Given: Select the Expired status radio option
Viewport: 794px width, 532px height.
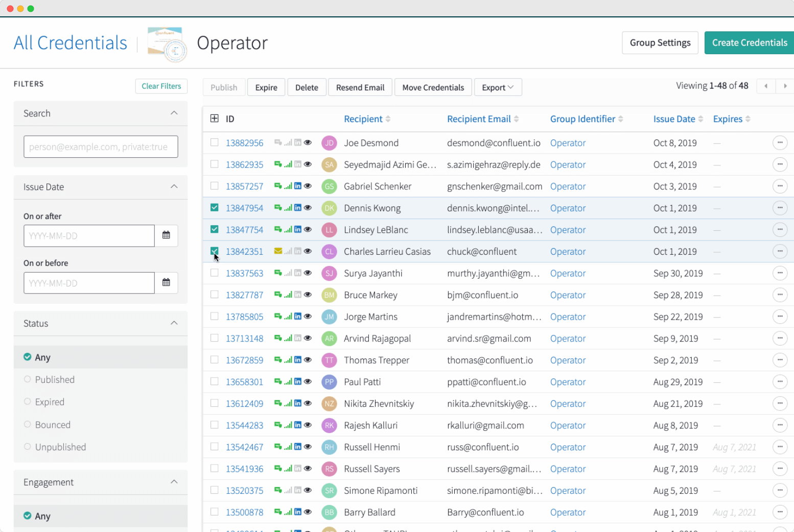Looking at the screenshot, I should tap(28, 402).
